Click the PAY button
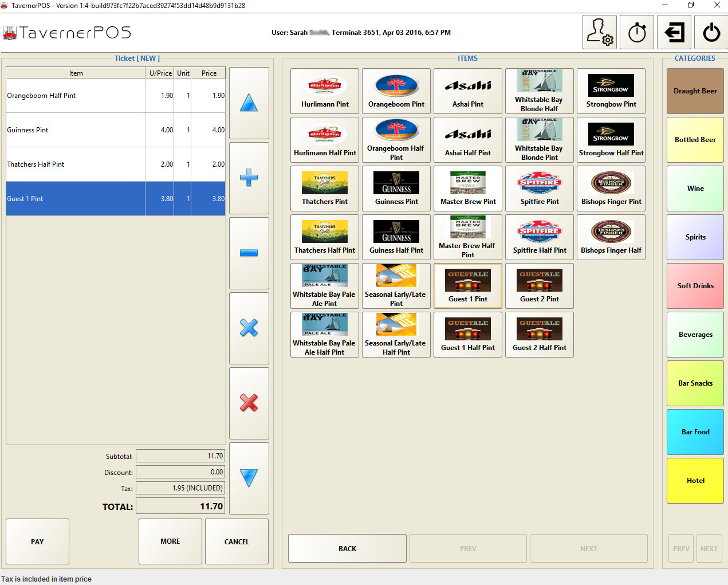This screenshot has height=585, width=728. point(37,541)
